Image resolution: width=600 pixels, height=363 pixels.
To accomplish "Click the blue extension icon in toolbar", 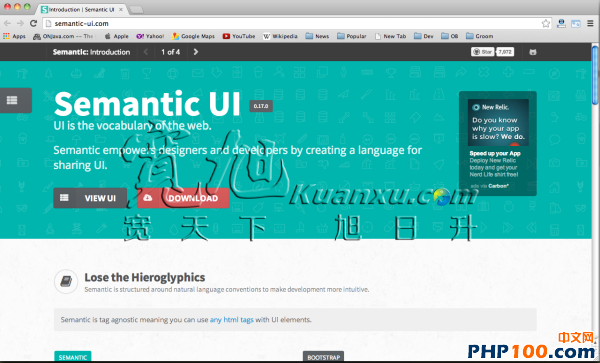I will (x=576, y=23).
